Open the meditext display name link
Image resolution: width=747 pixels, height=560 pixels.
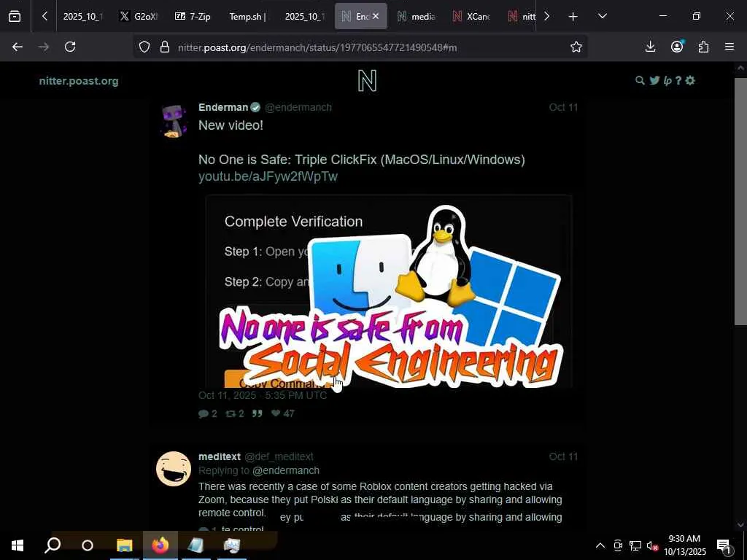pyautogui.click(x=220, y=456)
